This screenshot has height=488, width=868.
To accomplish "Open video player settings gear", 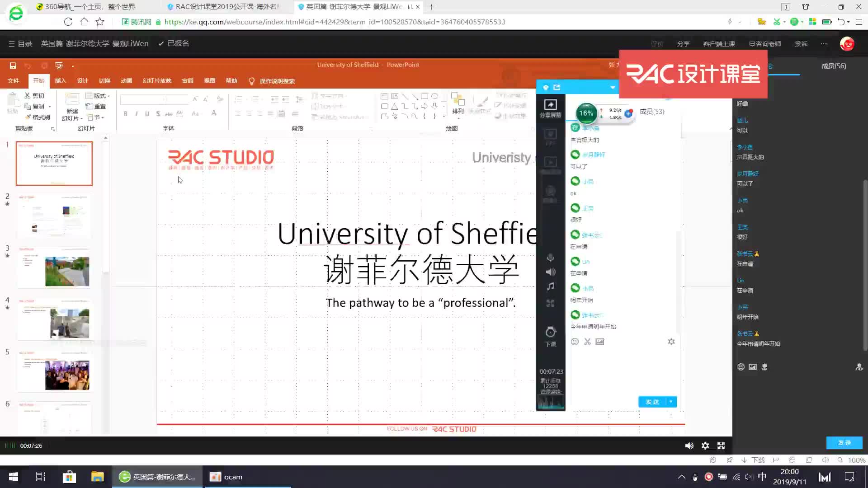I will pyautogui.click(x=705, y=446).
